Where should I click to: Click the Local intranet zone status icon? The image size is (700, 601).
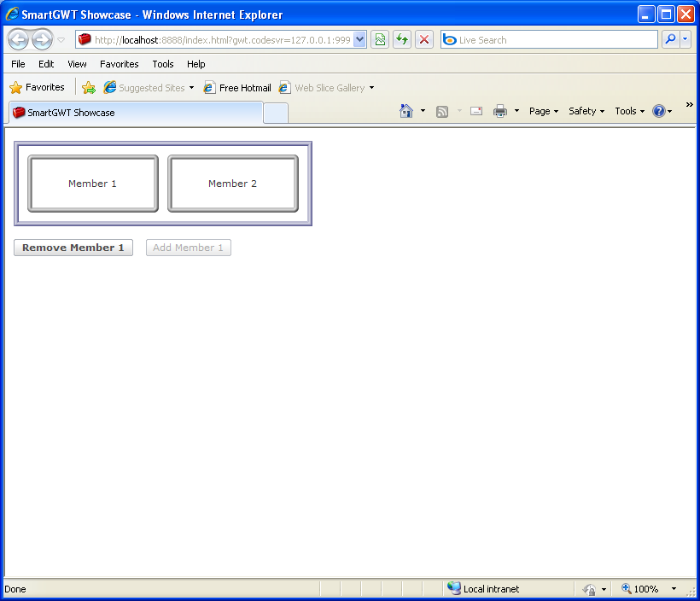click(x=454, y=588)
